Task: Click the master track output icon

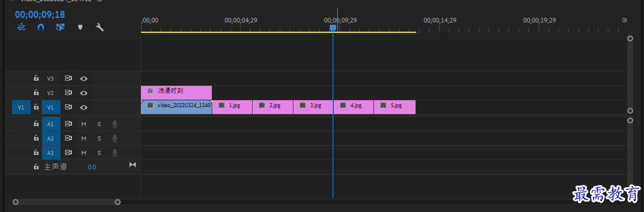Action: (x=133, y=165)
